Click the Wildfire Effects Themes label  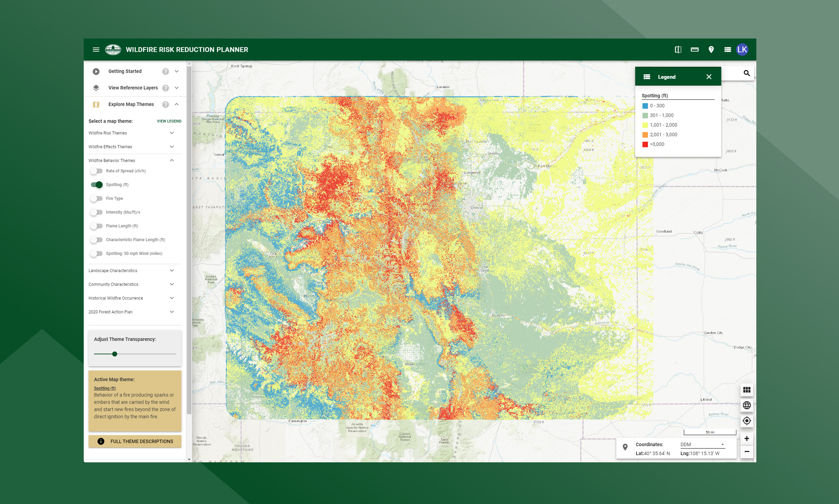[x=110, y=147]
